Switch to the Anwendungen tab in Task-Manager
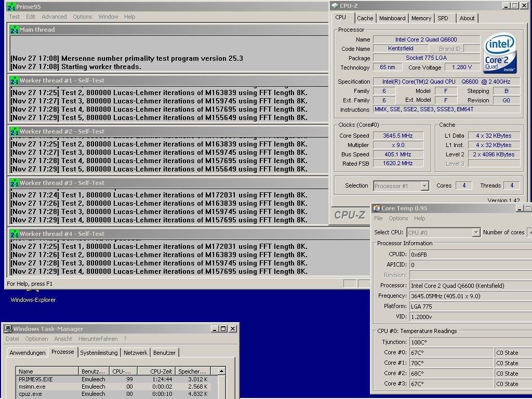Image resolution: width=532 pixels, height=399 pixels. click(x=28, y=353)
